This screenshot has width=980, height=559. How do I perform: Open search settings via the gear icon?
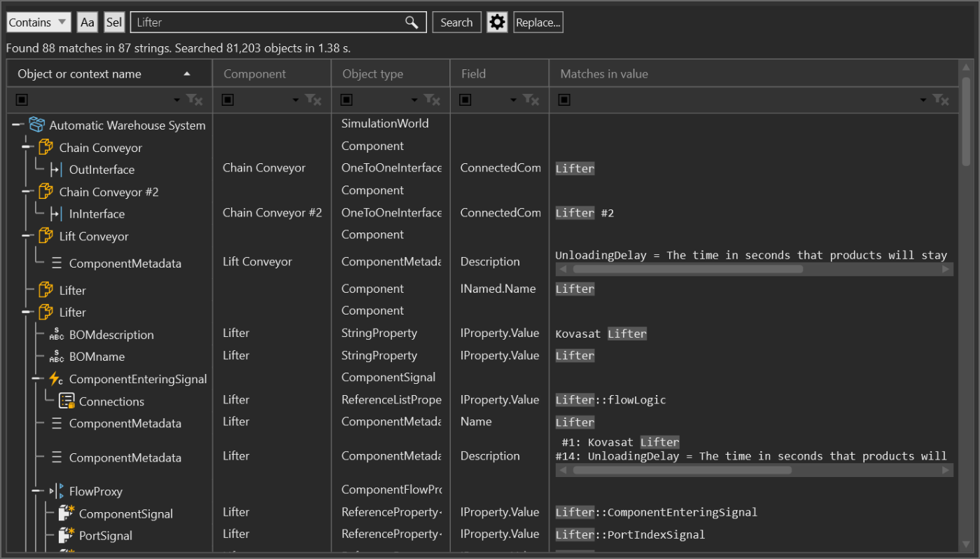[x=497, y=22]
